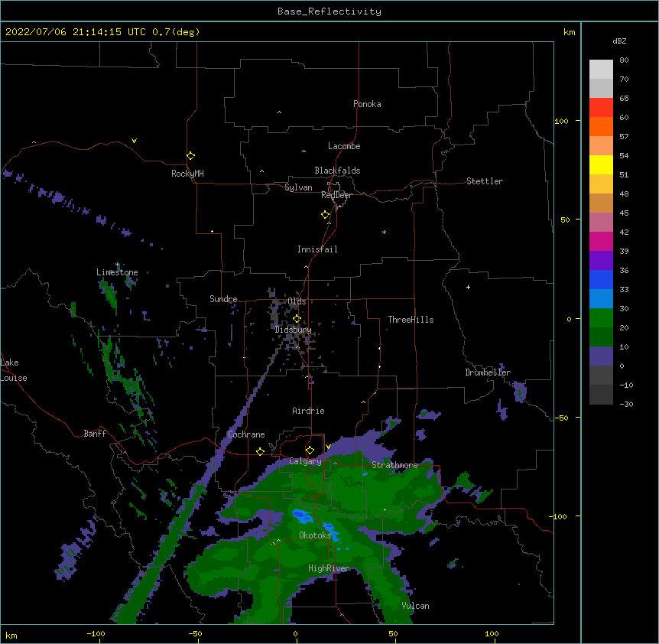
Task: Click the yellow diamond marker south of RedDeer
Action: [x=326, y=215]
